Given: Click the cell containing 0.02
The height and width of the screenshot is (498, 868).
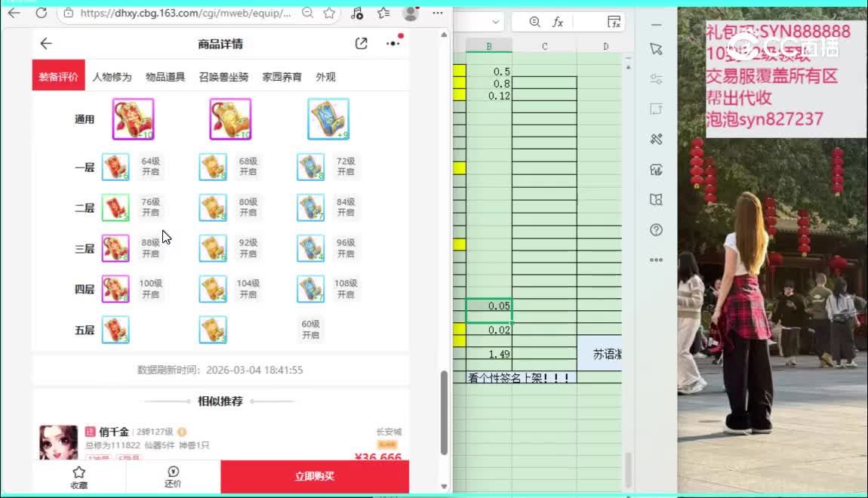Looking at the screenshot, I should click(489, 329).
